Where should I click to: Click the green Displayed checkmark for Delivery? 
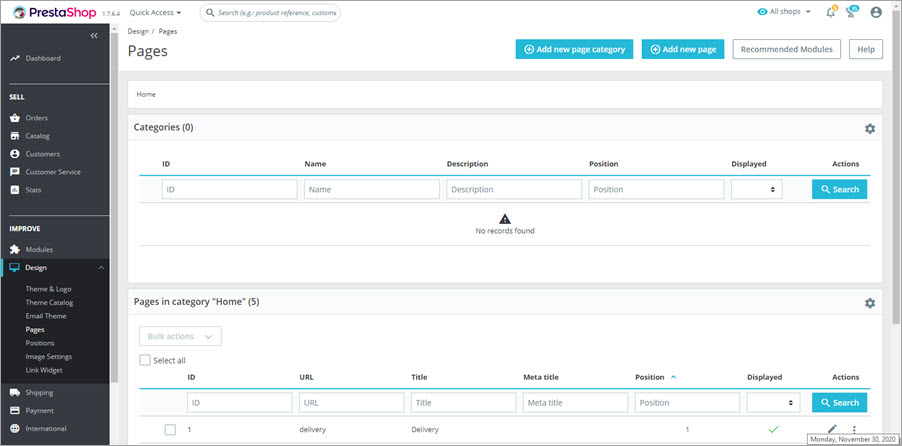coord(773,429)
